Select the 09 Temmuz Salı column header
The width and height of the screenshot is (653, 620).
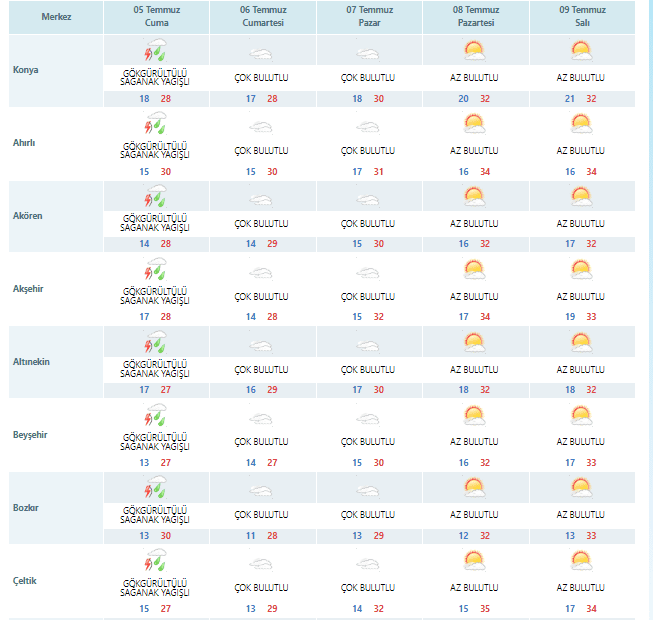click(x=580, y=17)
